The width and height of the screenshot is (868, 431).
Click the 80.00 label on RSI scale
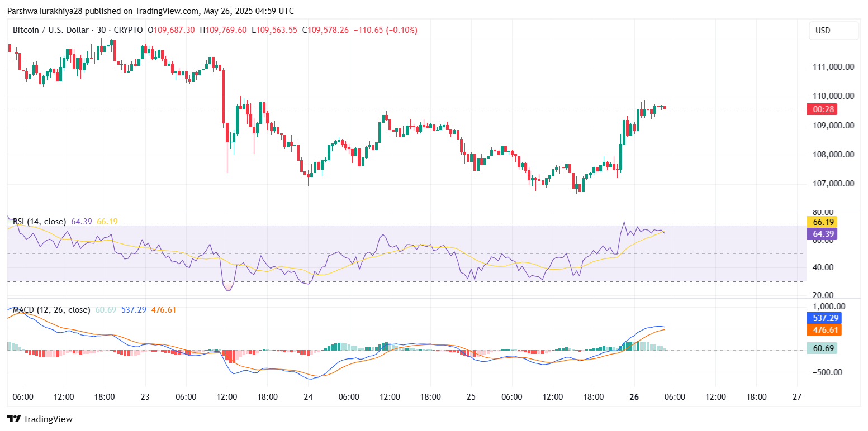point(824,212)
